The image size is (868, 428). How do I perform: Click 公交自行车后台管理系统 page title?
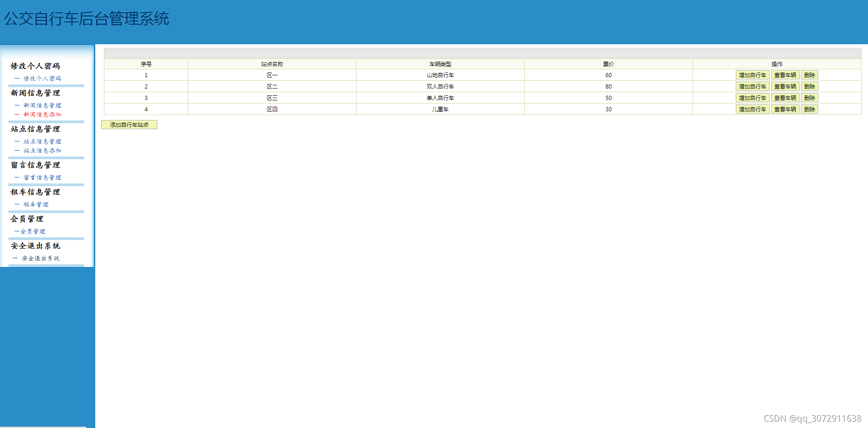[x=87, y=19]
